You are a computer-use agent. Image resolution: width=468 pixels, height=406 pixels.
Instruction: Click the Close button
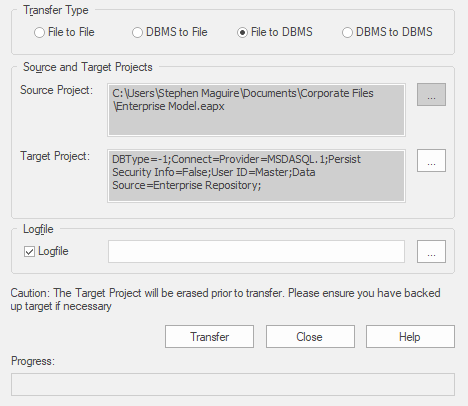click(x=310, y=337)
